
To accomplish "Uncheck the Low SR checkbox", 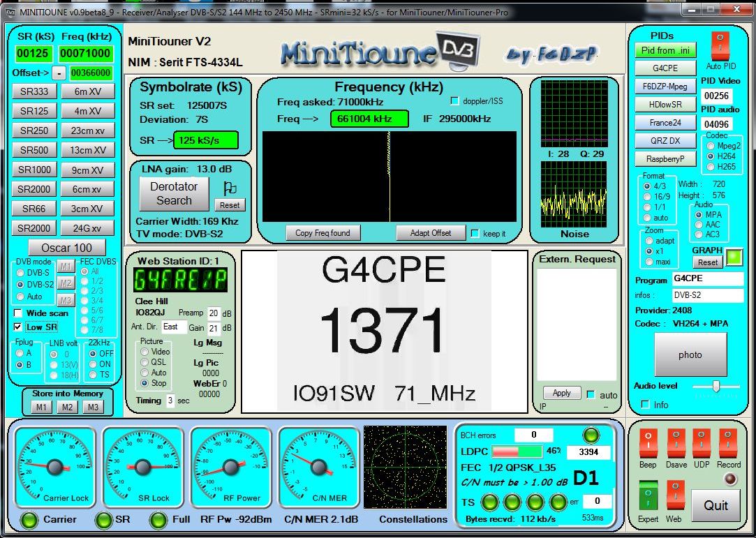I will tap(18, 327).
